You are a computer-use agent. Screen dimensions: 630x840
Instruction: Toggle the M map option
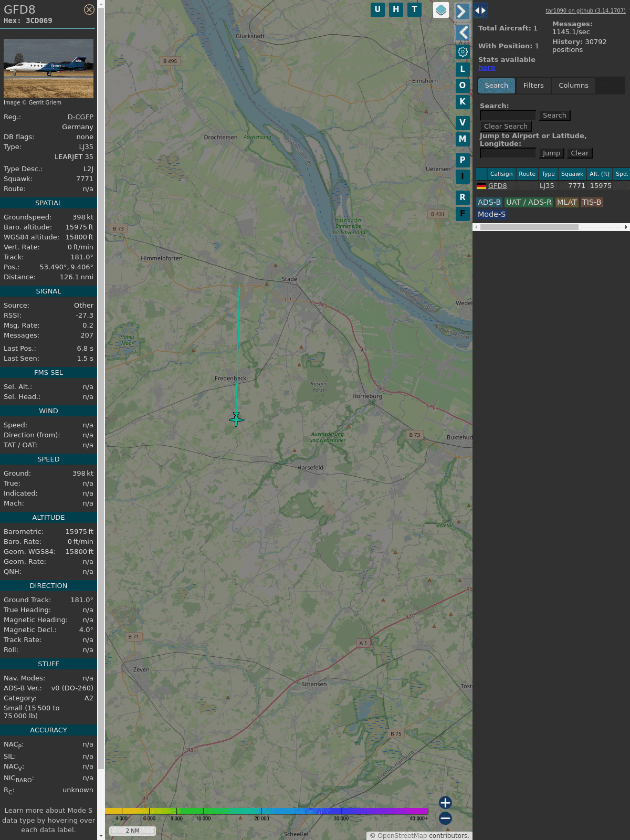pyautogui.click(x=463, y=139)
